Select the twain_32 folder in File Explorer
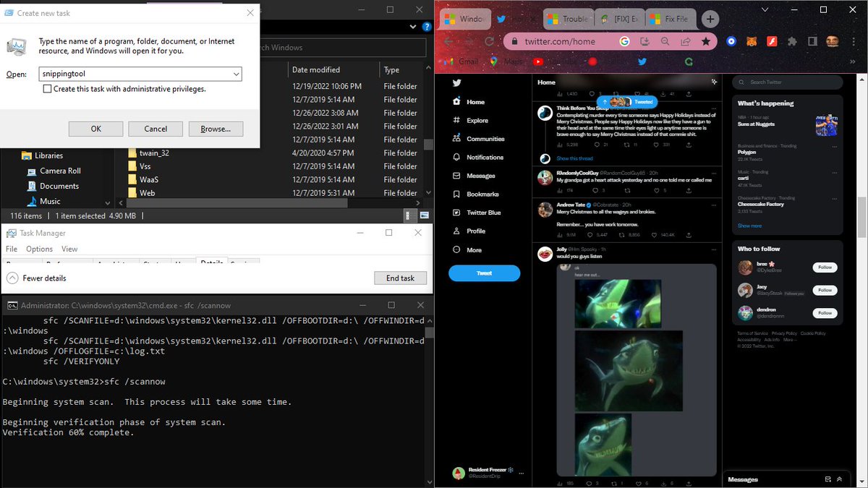 click(x=153, y=153)
